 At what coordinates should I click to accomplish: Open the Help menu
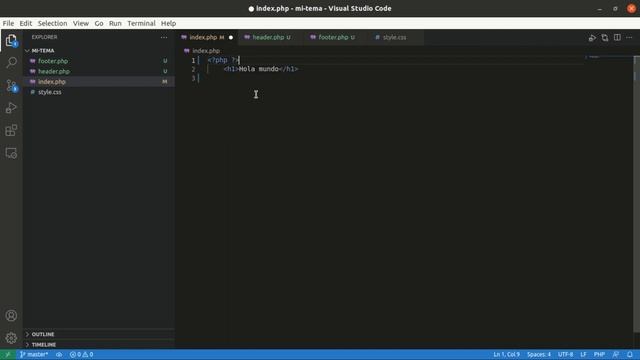coord(168,23)
